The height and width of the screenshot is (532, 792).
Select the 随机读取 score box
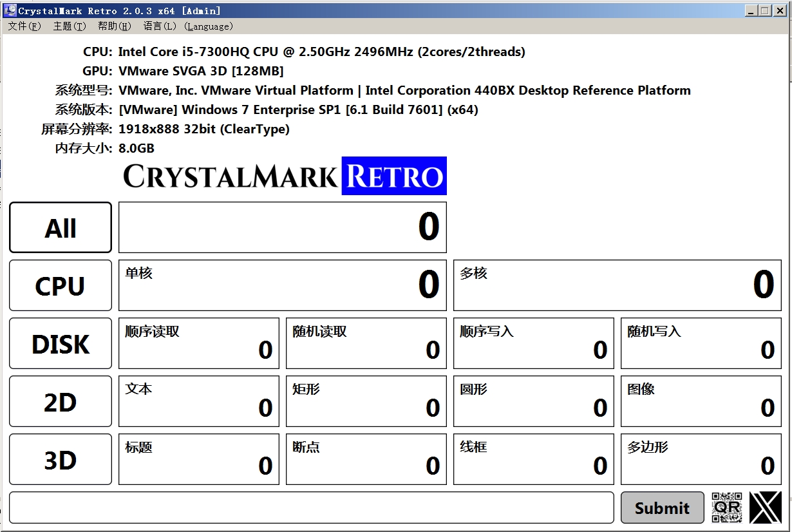click(366, 343)
